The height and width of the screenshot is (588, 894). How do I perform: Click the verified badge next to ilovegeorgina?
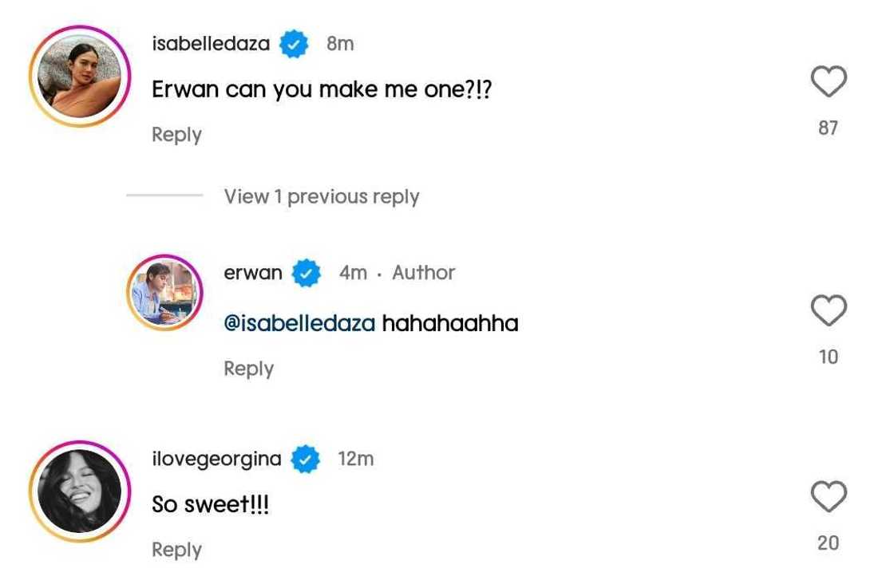tap(306, 460)
